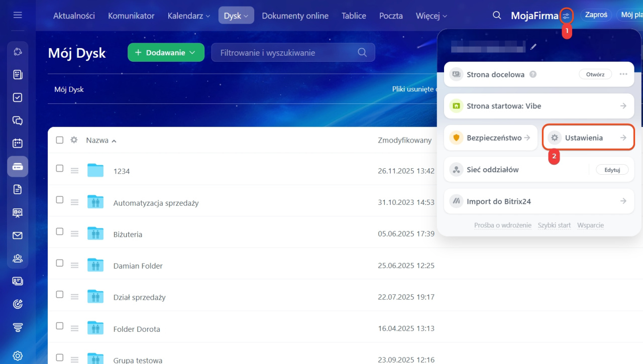The height and width of the screenshot is (364, 643).
Task: Click three-dots menu on Strona docelowa
Action: (623, 74)
